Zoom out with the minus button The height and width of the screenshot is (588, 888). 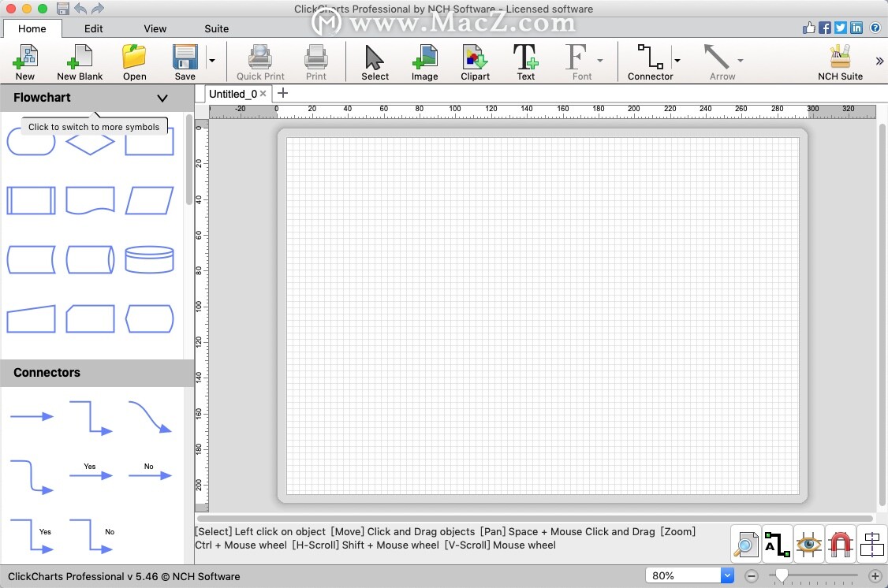(x=752, y=576)
